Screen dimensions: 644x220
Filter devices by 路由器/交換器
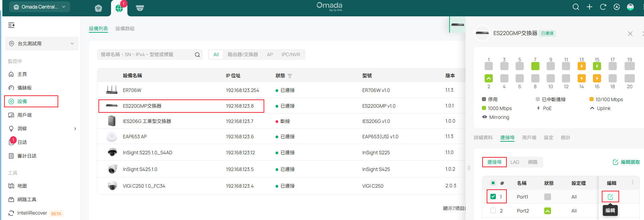click(x=243, y=54)
